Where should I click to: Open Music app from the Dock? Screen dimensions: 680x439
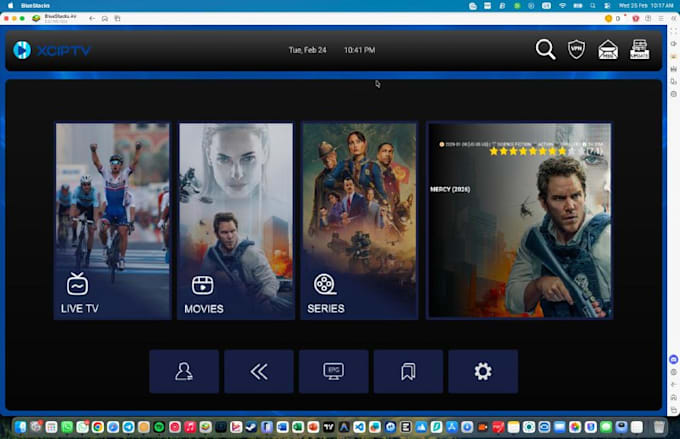point(190,427)
